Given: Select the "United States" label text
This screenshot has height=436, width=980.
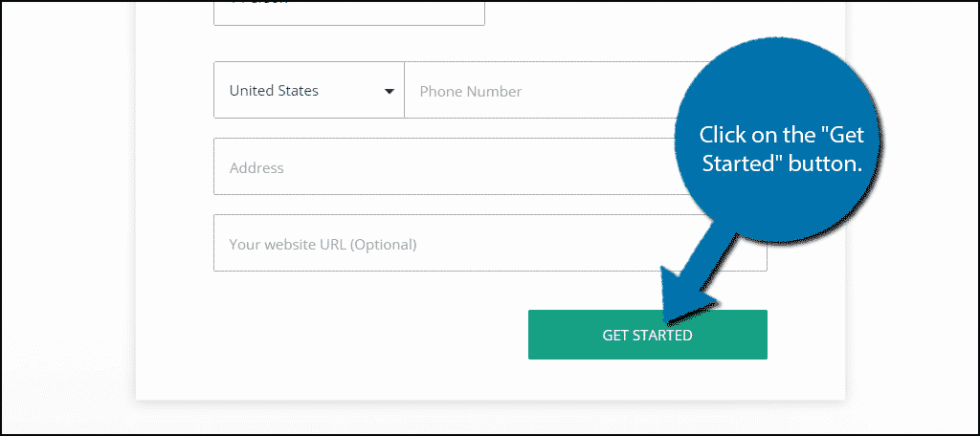Looking at the screenshot, I should (274, 92).
